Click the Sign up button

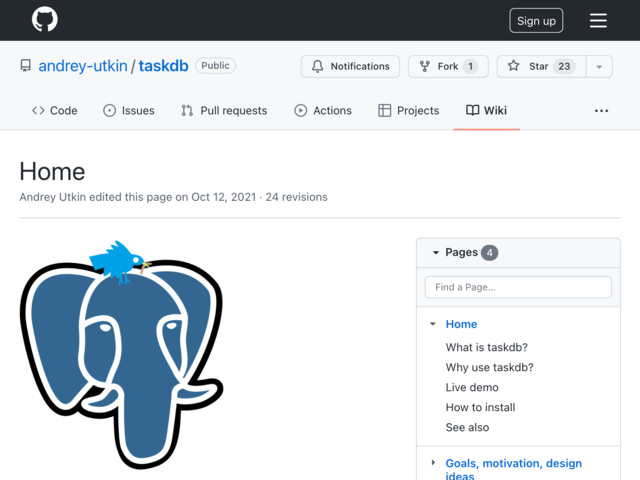pyautogui.click(x=536, y=20)
